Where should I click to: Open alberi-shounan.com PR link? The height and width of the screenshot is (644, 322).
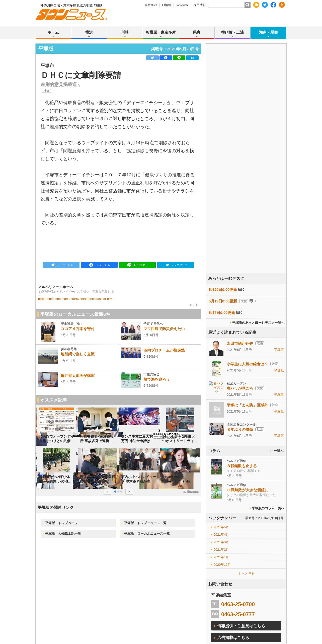click(76, 299)
